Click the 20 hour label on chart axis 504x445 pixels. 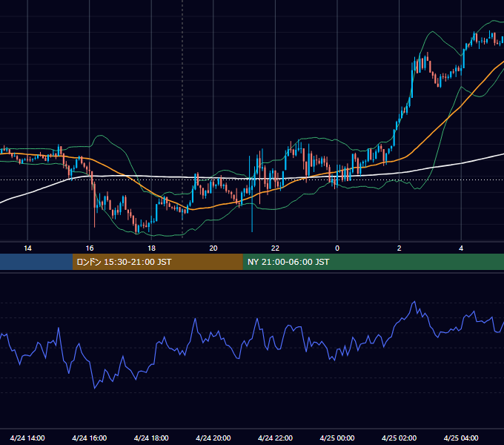(x=213, y=248)
